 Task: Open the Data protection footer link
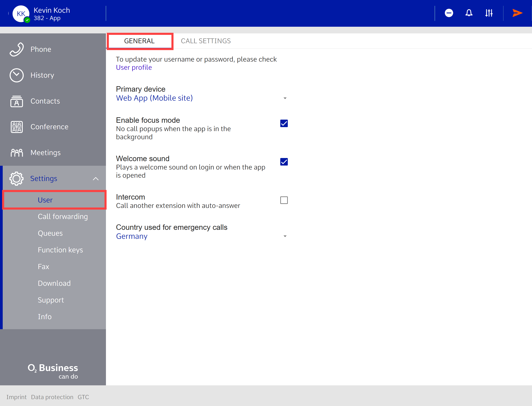pyautogui.click(x=52, y=397)
